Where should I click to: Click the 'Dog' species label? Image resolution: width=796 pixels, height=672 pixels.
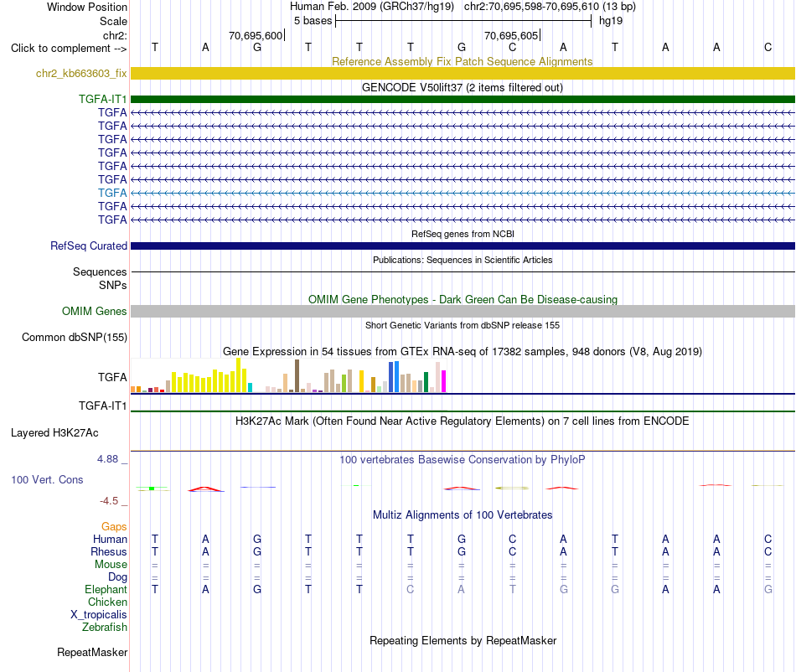pyautogui.click(x=117, y=577)
